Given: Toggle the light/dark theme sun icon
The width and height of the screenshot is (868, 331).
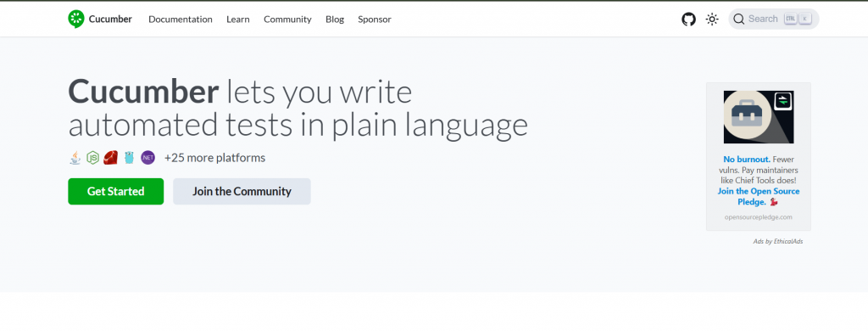Looking at the screenshot, I should click(x=712, y=20).
